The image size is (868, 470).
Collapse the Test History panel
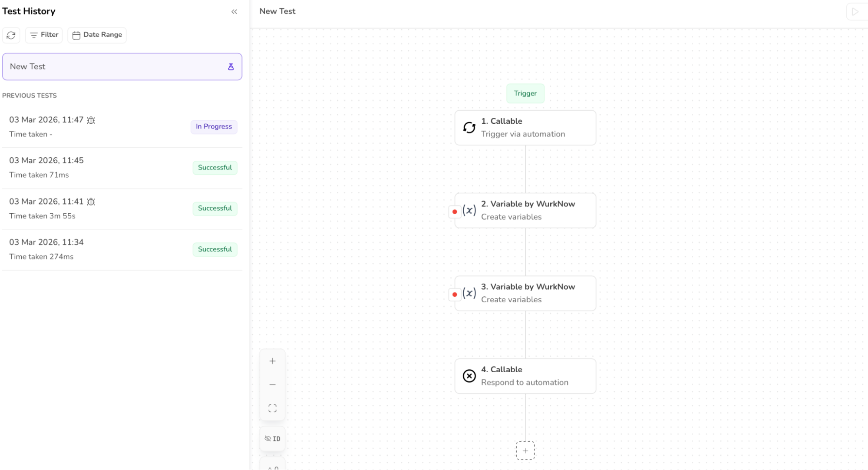[x=234, y=12]
